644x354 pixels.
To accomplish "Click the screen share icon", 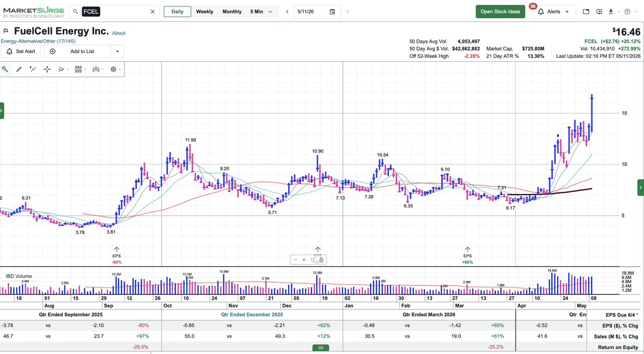I will click(599, 11).
